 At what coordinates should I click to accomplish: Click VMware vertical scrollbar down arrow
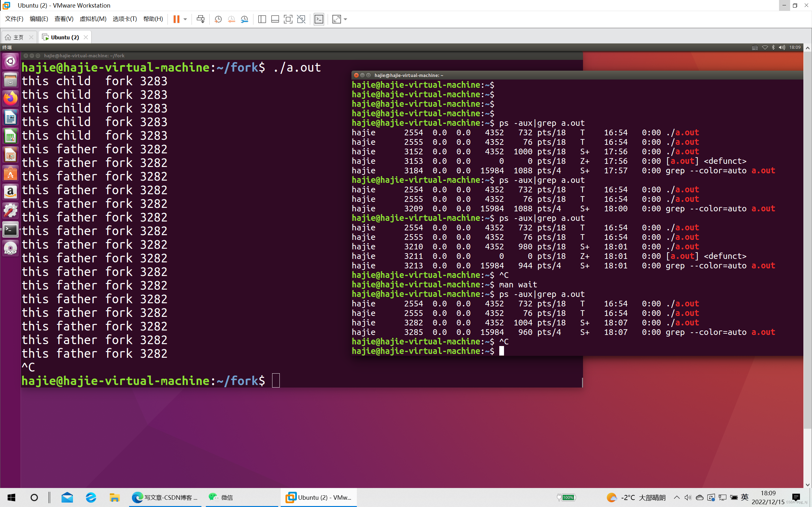(808, 485)
